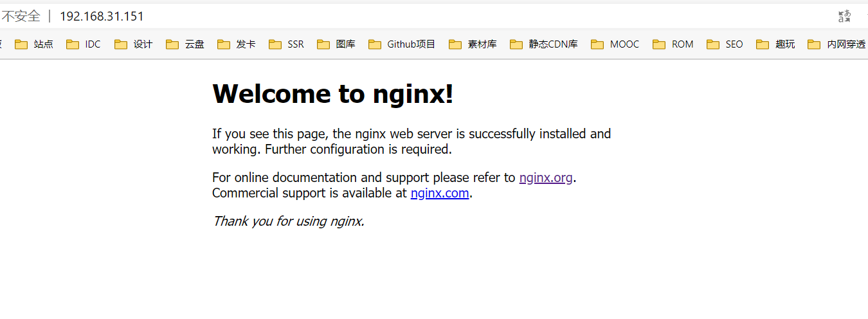This screenshot has width=868, height=319.
Task: Open the 站点 bookmark folder
Action: click(x=34, y=44)
